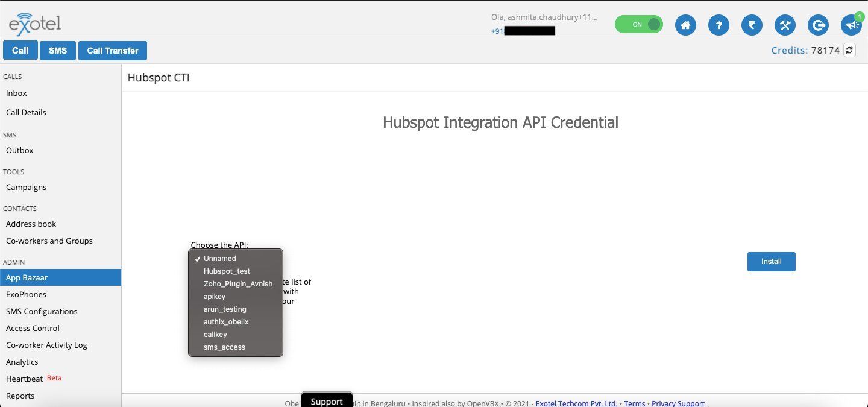
Task: Open the announcements megaphone icon
Action: coord(851,25)
